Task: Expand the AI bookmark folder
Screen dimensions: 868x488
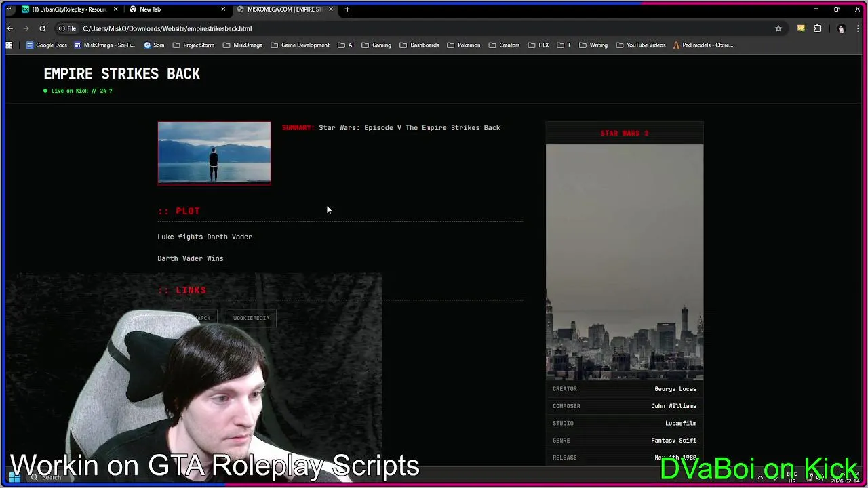Action: 345,45
